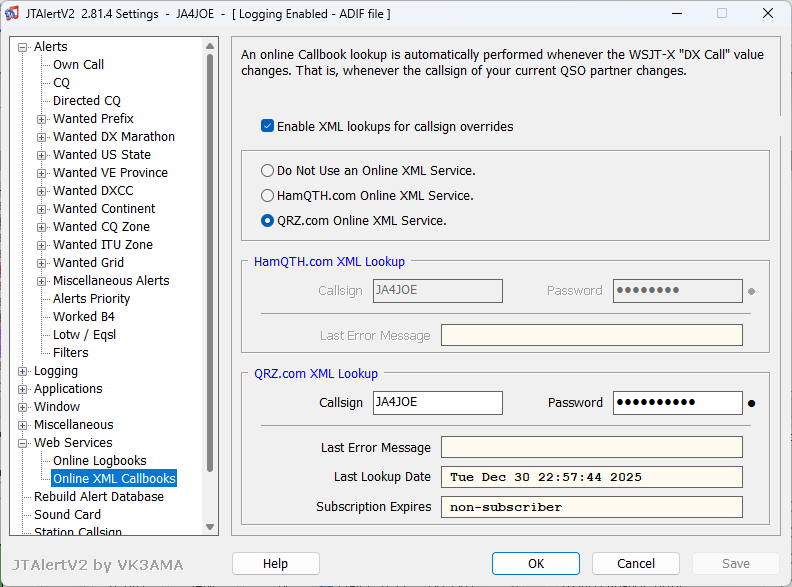Screen dimensions: 792x587
Task: Click tree scrollbar up arrow
Action: [x=210, y=46]
